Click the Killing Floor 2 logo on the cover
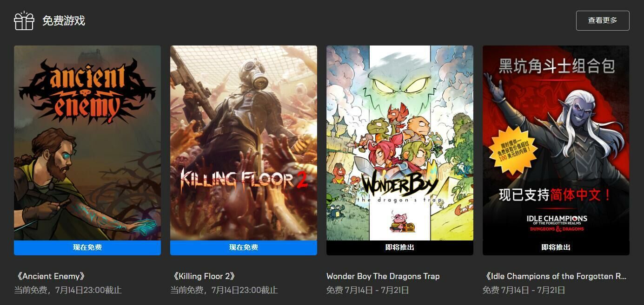This screenshot has width=644, height=305. pyautogui.click(x=244, y=180)
